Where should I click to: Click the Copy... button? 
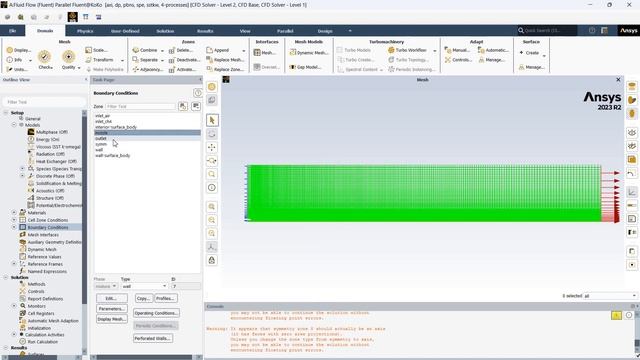pyautogui.click(x=144, y=298)
